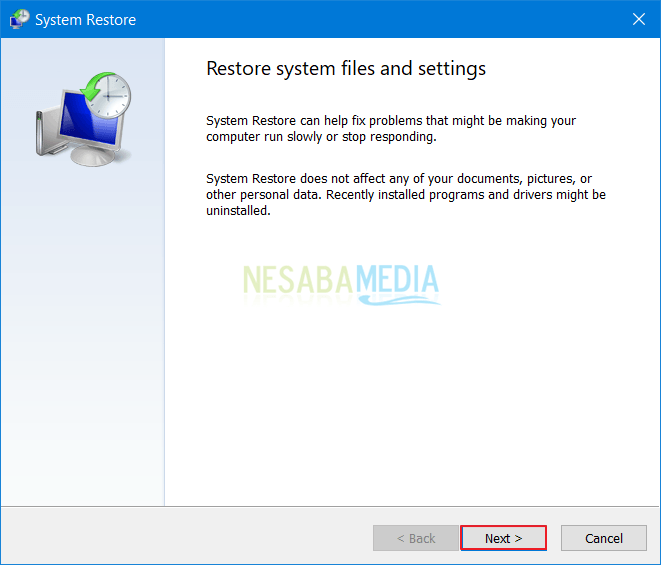Click the paragraph starting 'System Restore can help fix'
This screenshot has width=661, height=565.
(x=391, y=129)
